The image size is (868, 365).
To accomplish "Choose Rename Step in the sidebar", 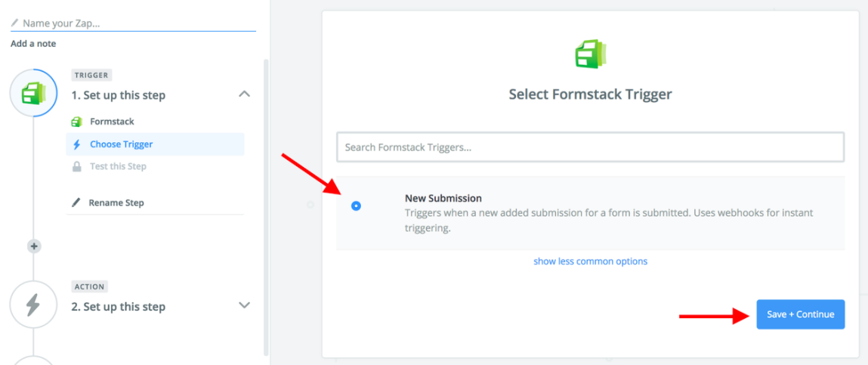I will pyautogui.click(x=116, y=203).
